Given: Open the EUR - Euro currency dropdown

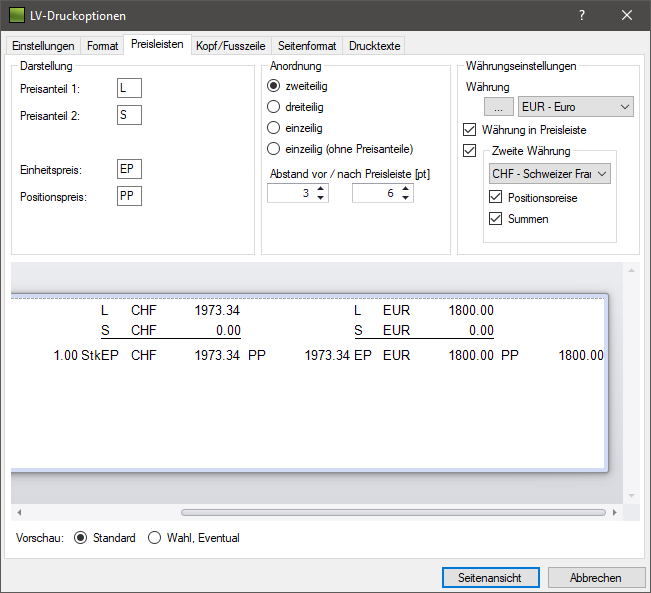Looking at the screenshot, I should (575, 107).
